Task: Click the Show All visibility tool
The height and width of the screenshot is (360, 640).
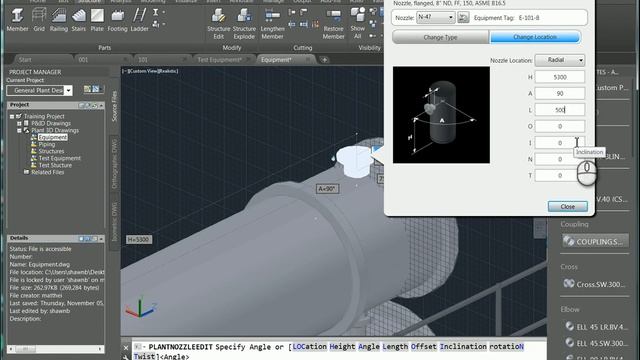Action: point(358,24)
